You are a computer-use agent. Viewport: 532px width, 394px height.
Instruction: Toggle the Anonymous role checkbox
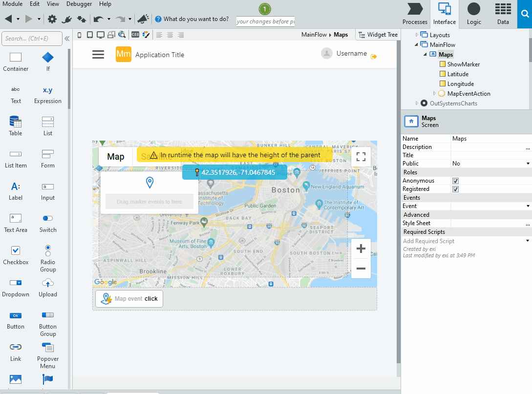(455, 181)
